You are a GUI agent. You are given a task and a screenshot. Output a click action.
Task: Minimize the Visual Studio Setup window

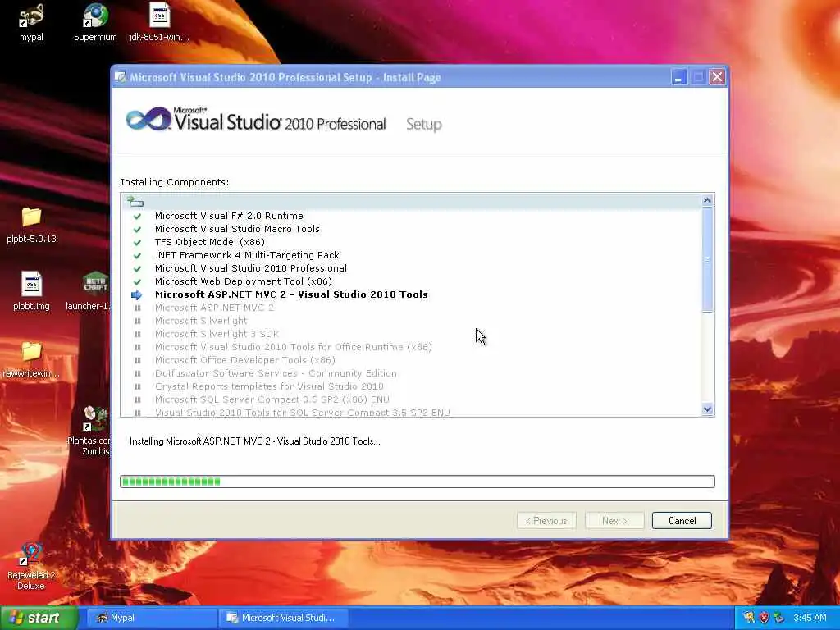click(678, 77)
